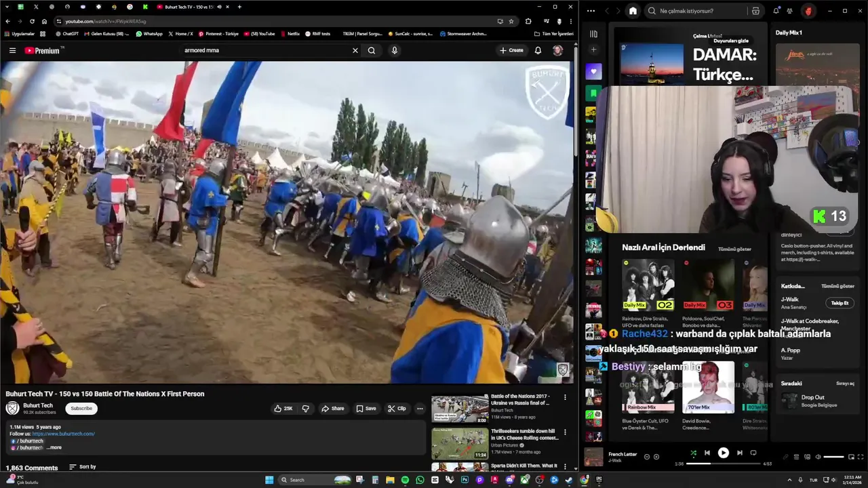Open the YouTube account avatar menu
Image resolution: width=868 pixels, height=488 pixels.
point(557,50)
